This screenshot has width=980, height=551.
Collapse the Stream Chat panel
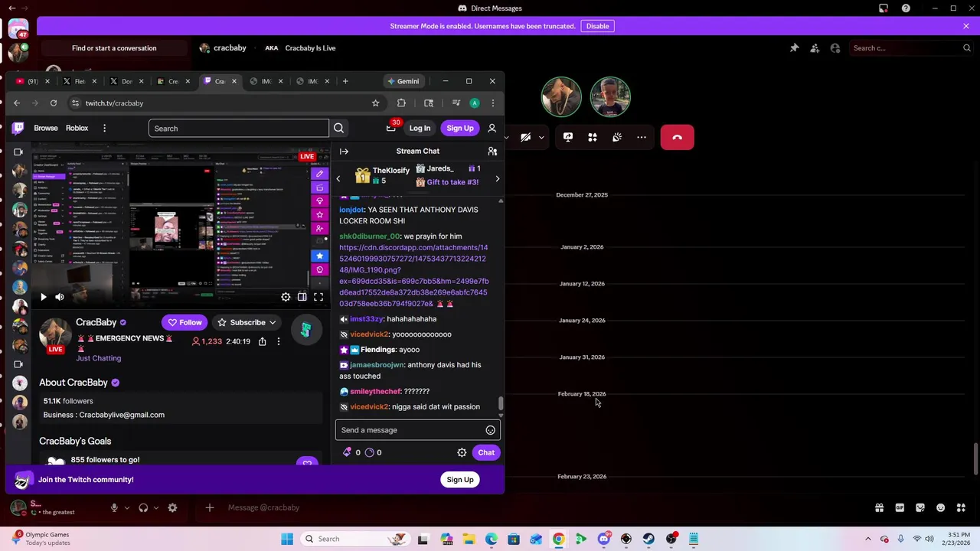344,152
